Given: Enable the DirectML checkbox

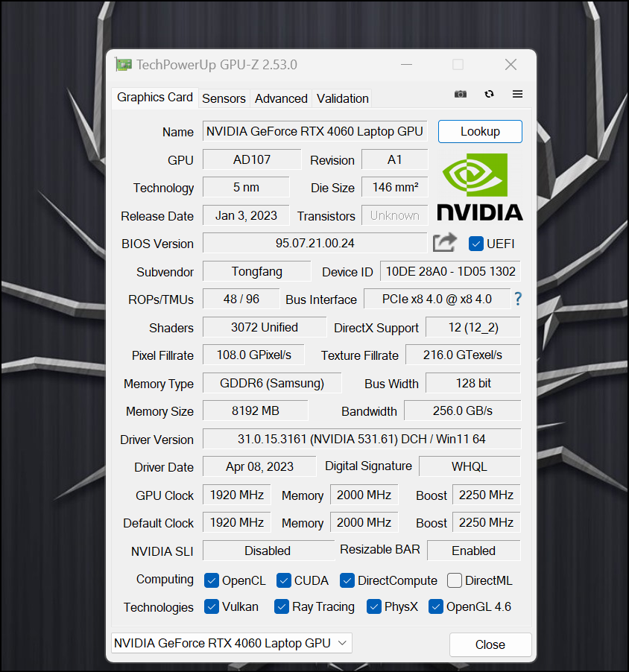Looking at the screenshot, I should 454,580.
